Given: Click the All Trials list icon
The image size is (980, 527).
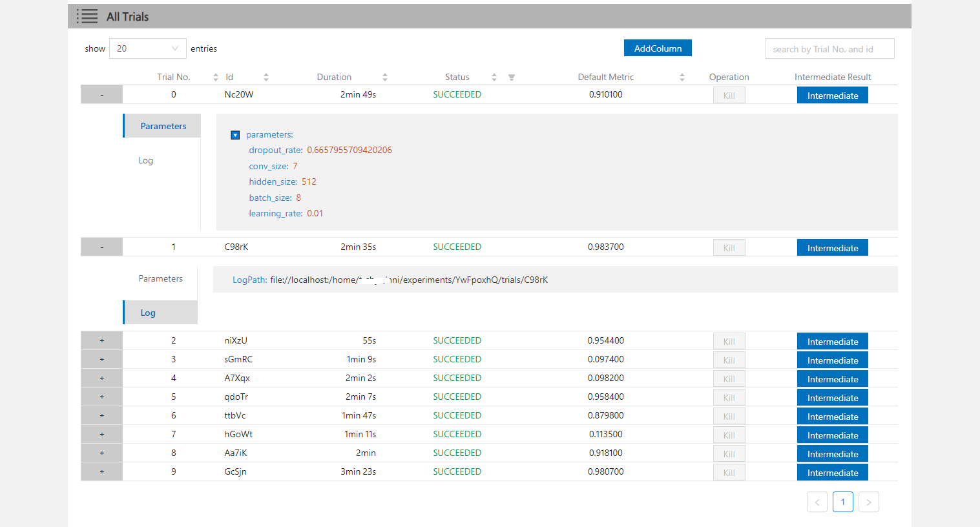Looking at the screenshot, I should (x=87, y=16).
